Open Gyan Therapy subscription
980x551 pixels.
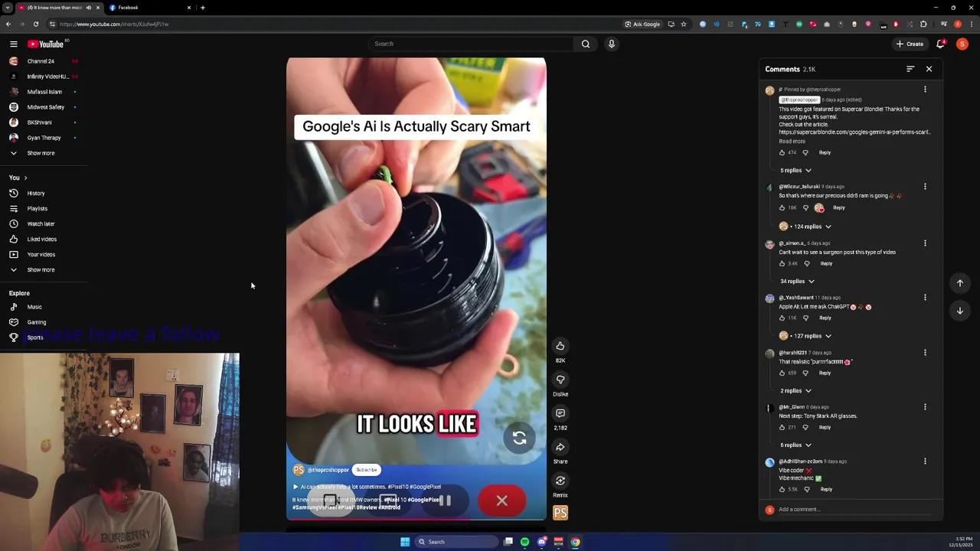tap(44, 138)
